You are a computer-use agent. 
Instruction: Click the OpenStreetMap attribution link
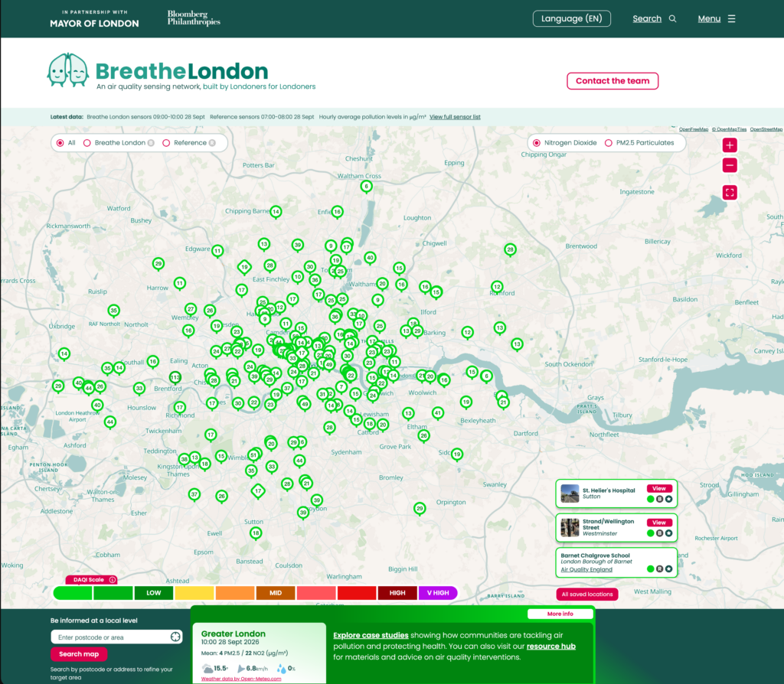click(766, 129)
